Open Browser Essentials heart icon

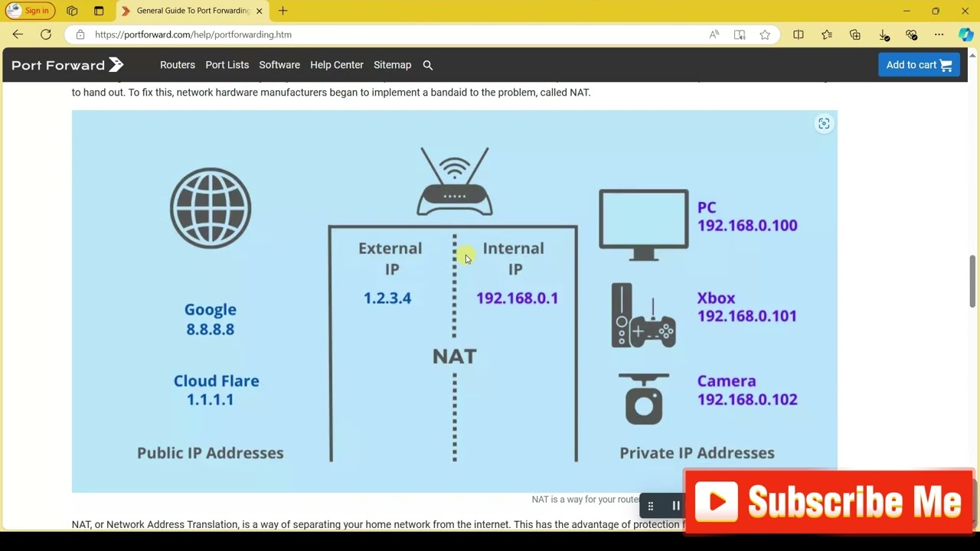pos(911,34)
